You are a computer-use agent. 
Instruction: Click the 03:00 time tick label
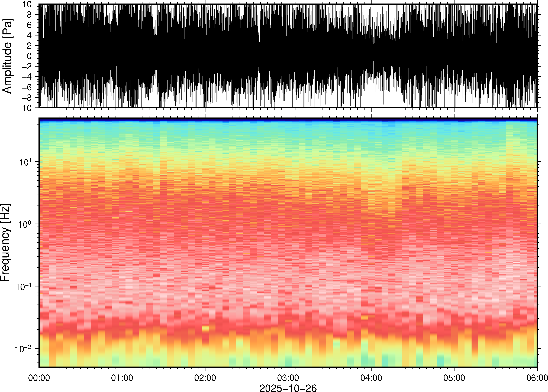(288, 378)
